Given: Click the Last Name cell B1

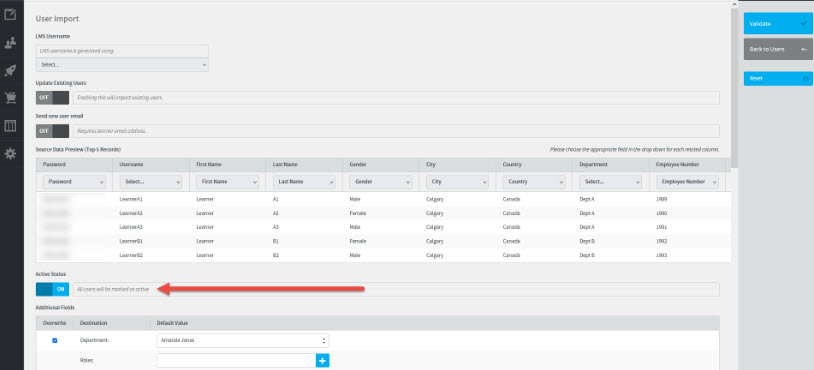Looking at the screenshot, I should pos(276,241).
